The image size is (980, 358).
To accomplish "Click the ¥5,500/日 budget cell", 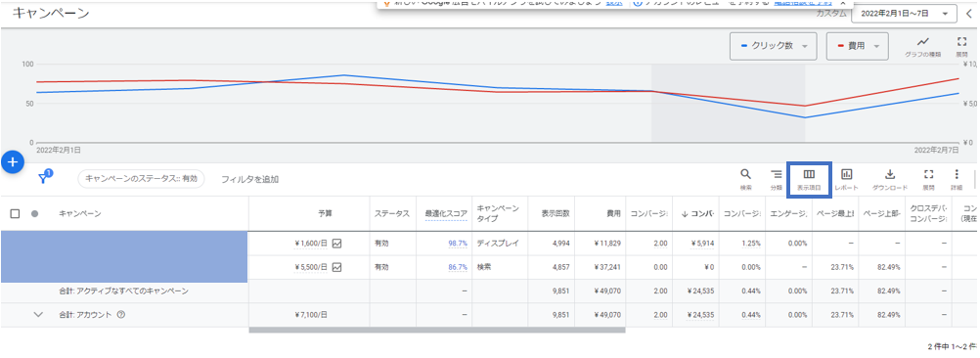I will click(311, 267).
